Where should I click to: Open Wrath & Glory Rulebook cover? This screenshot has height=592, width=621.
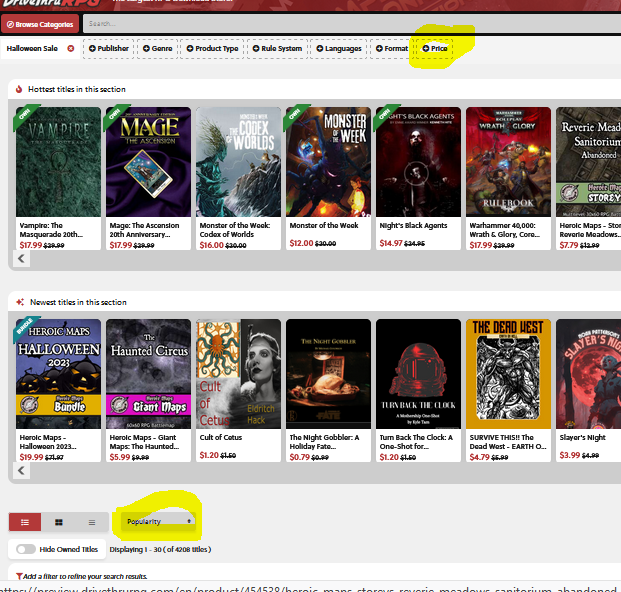pyautogui.click(x=508, y=162)
